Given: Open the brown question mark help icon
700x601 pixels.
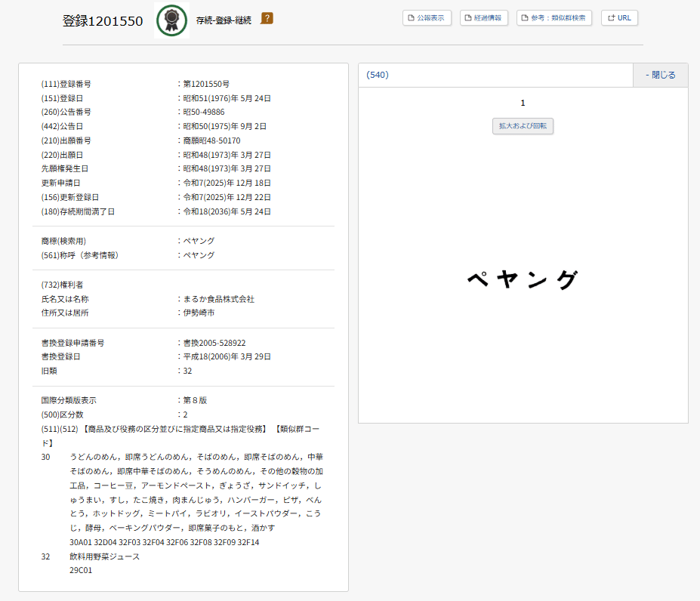Looking at the screenshot, I should point(267,18).
